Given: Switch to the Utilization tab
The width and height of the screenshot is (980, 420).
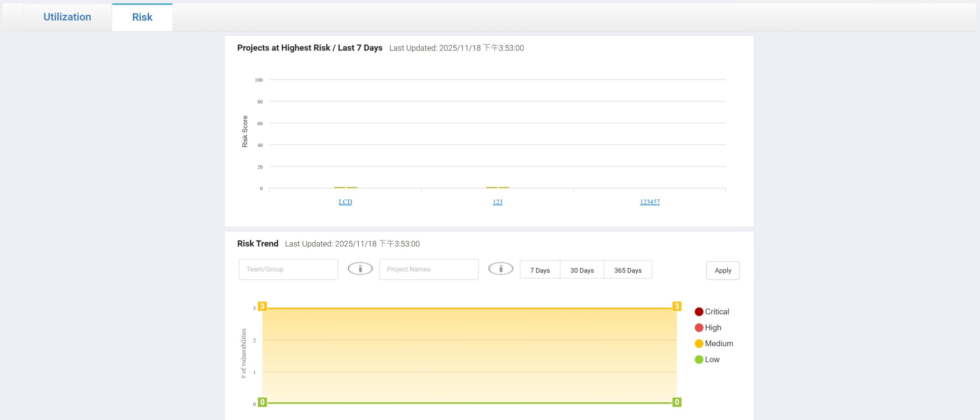Looking at the screenshot, I should [67, 17].
